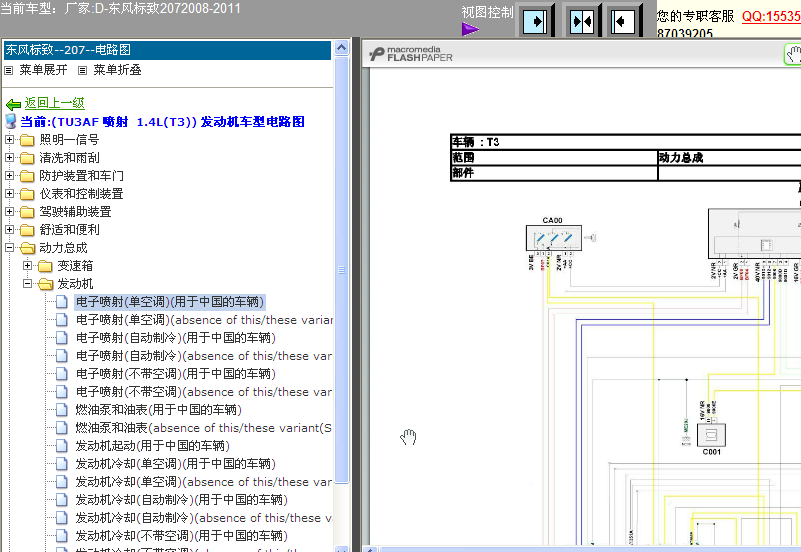Screen dimensions: 801x552
Task: Select the FlashPaper hand pan tool
Action: point(792,54)
